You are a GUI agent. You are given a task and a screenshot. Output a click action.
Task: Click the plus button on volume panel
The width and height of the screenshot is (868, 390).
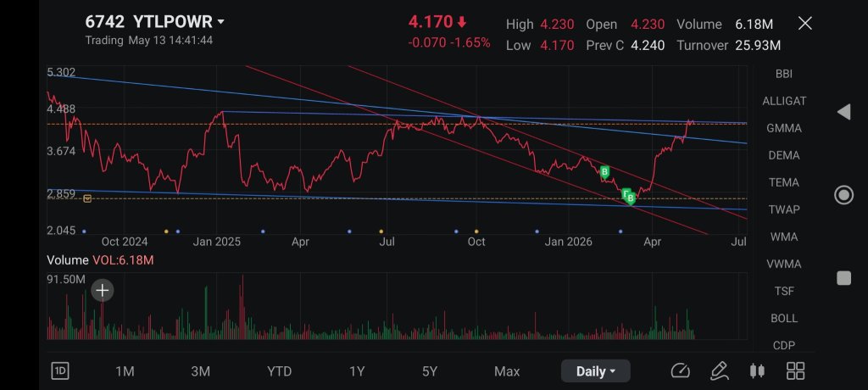click(103, 290)
